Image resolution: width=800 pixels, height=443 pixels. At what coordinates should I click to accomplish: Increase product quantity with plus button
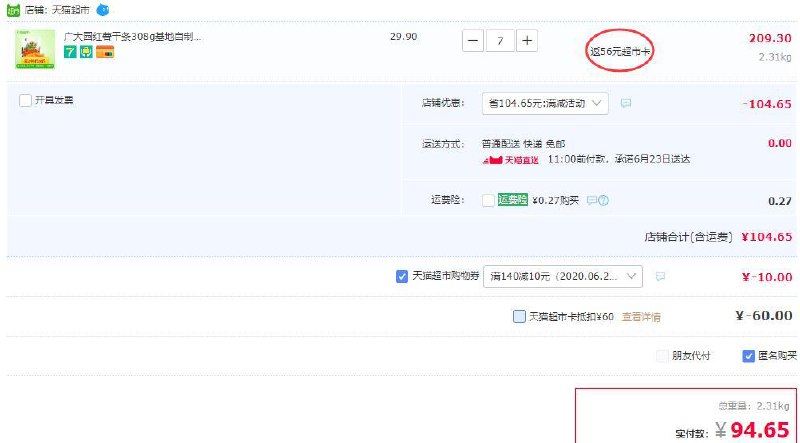coord(526,41)
